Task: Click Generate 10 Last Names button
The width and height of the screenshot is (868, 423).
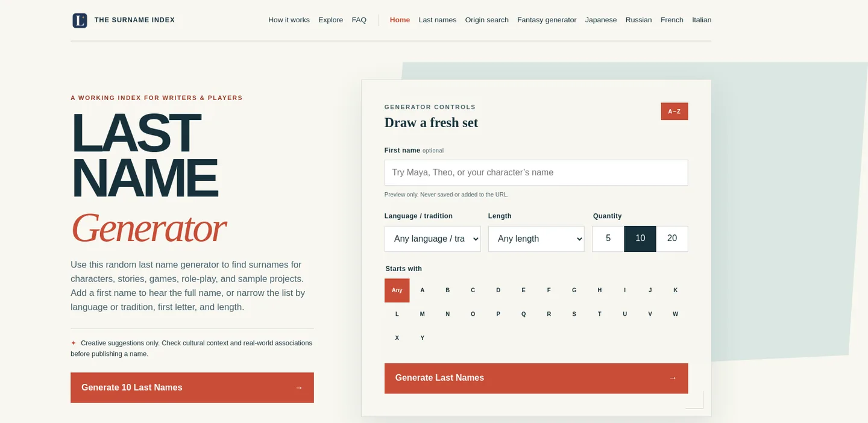Action: 192,387
